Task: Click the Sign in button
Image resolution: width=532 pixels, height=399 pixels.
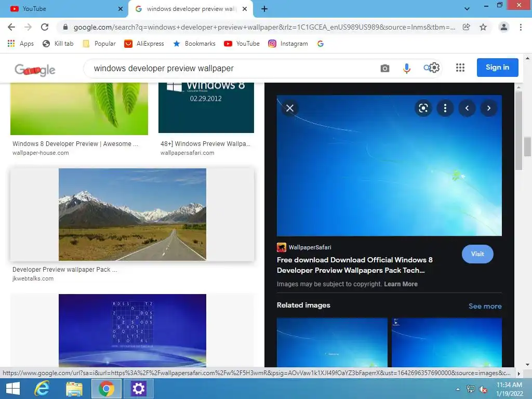Action: coord(497,67)
